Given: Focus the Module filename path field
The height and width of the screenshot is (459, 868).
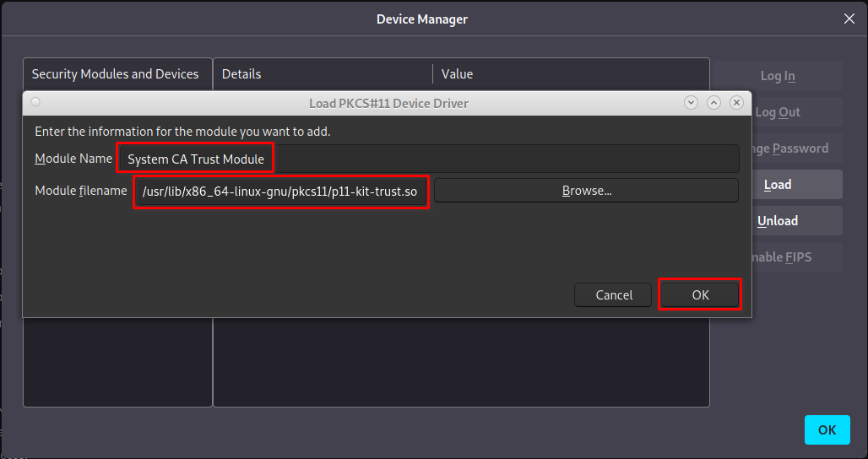Looking at the screenshot, I should point(280,192).
